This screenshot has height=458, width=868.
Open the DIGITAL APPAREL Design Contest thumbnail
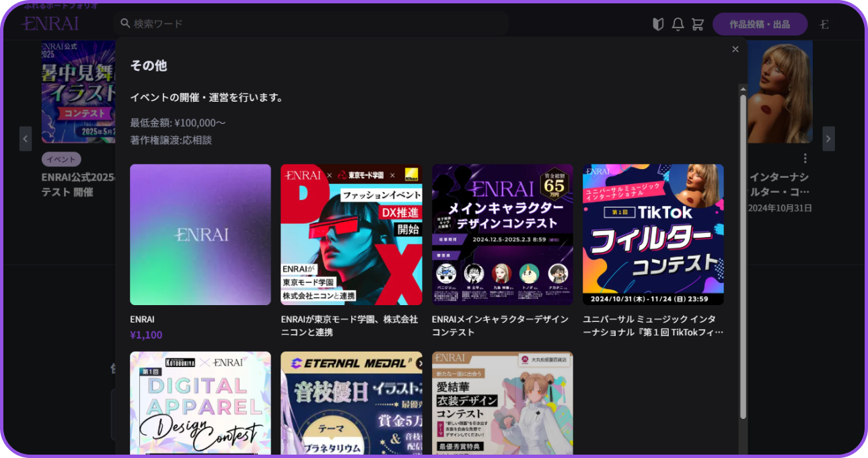click(201, 403)
